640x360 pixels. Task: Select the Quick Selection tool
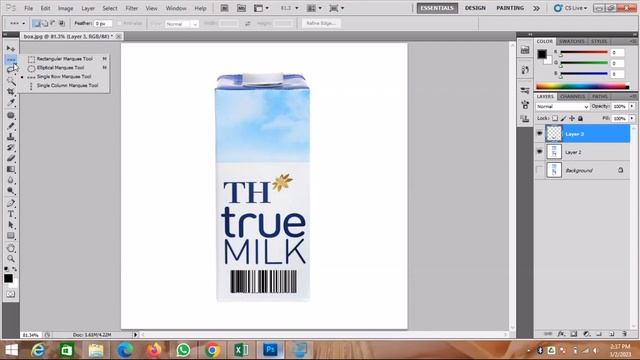click(x=11, y=81)
